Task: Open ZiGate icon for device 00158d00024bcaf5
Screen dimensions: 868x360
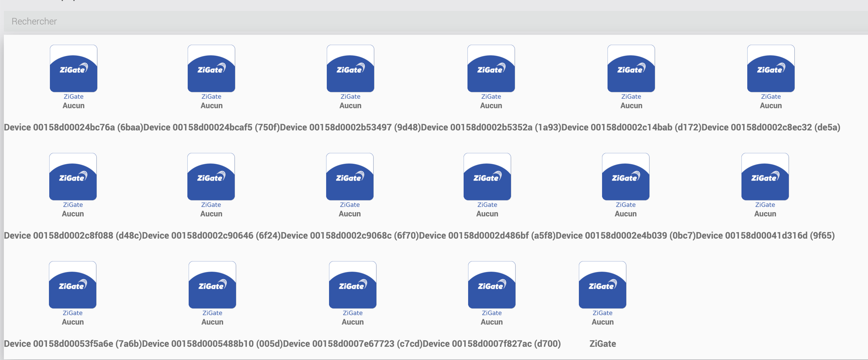Action: pyautogui.click(x=211, y=69)
